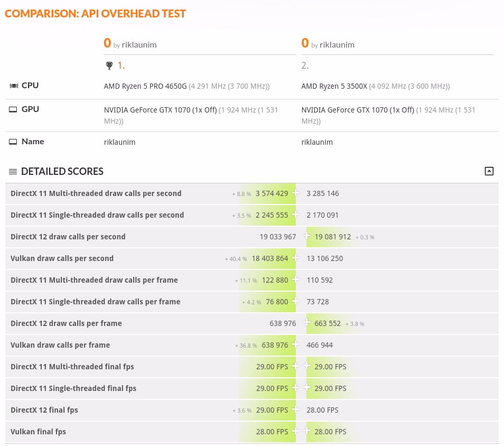Open first result's orange score 0 link
This screenshot has height=447, width=504.
[x=107, y=43]
